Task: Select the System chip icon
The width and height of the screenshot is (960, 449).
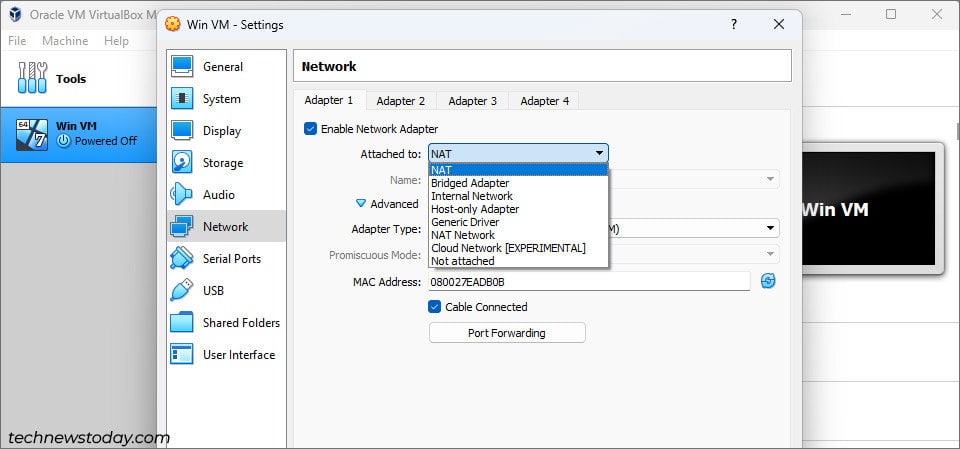Action: [182, 99]
